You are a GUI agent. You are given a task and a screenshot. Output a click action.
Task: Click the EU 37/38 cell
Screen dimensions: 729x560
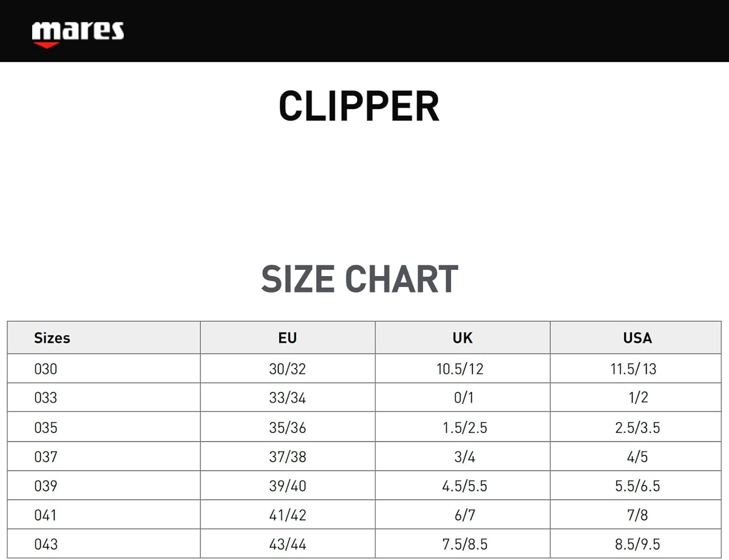[x=287, y=457]
